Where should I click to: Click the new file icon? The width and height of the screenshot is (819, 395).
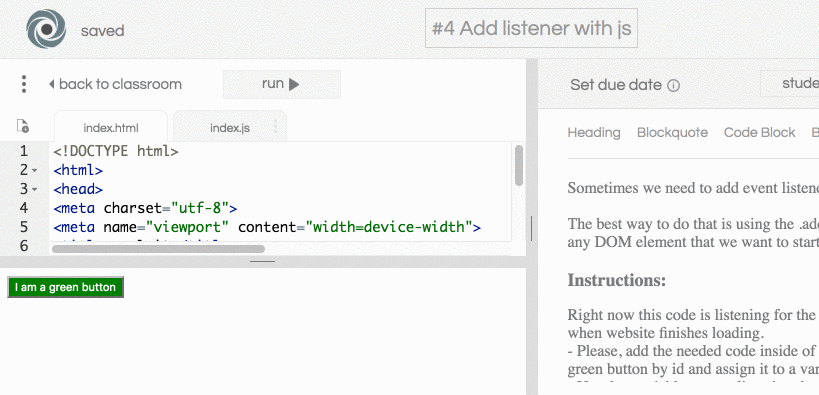[x=23, y=126]
